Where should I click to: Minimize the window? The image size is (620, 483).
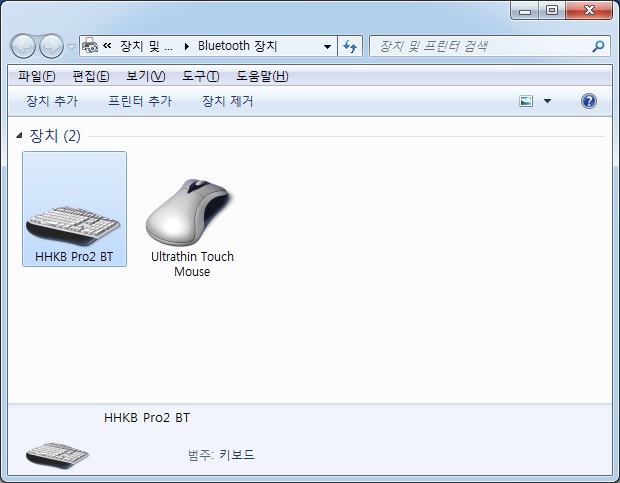[525, 11]
